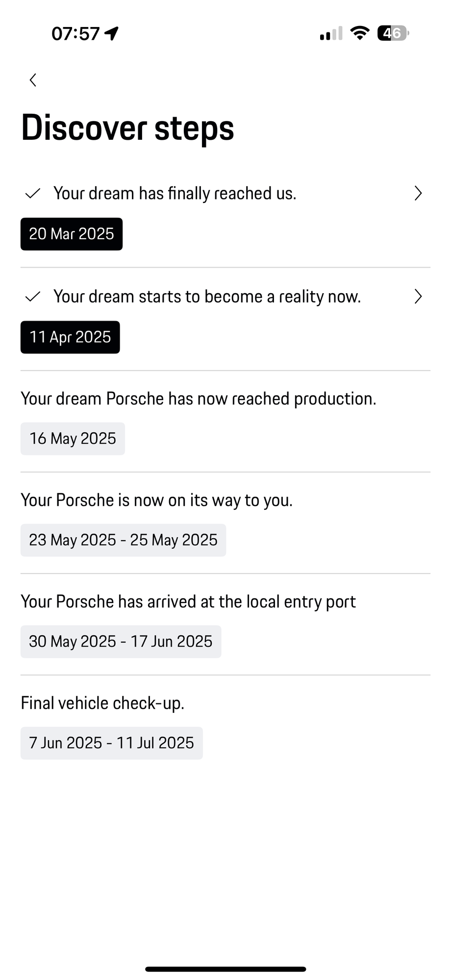Expand chevron for 'Your dream has finally reached us'
Viewport: 451px width, 980px height.
click(418, 194)
